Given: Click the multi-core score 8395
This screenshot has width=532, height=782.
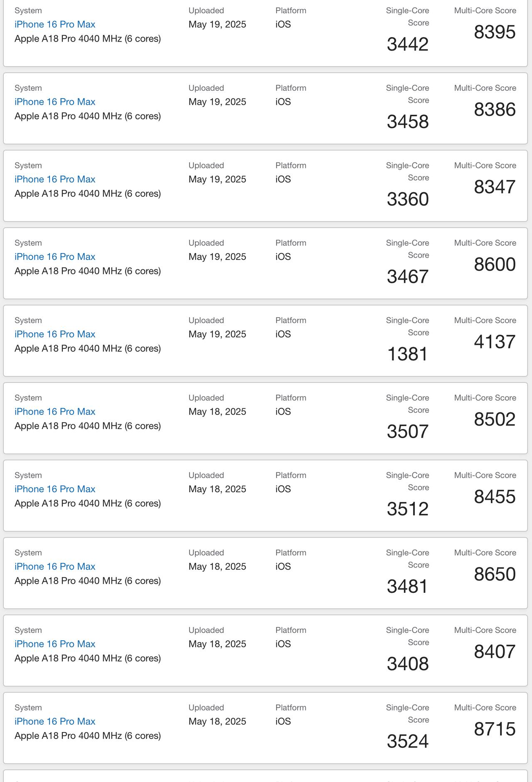Looking at the screenshot, I should pyautogui.click(x=495, y=32).
